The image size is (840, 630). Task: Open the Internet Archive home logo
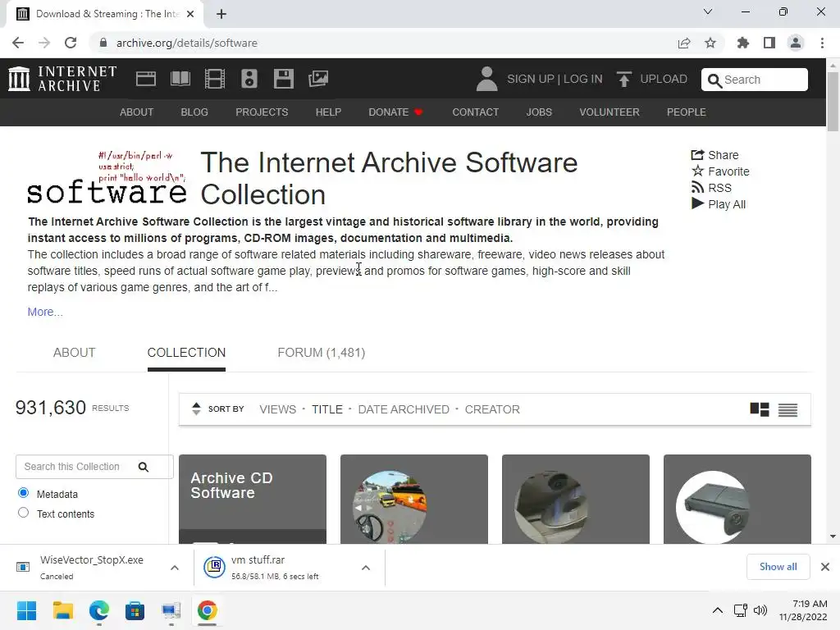62,79
